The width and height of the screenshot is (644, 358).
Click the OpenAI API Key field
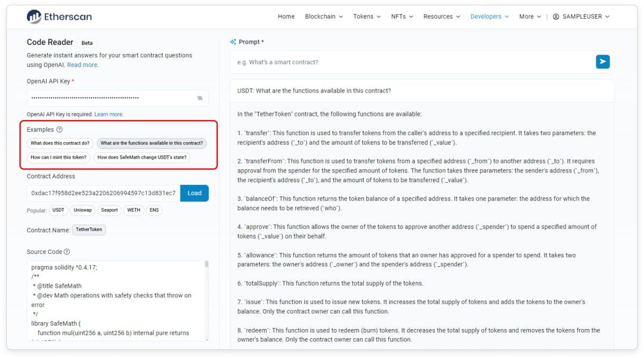click(x=118, y=98)
